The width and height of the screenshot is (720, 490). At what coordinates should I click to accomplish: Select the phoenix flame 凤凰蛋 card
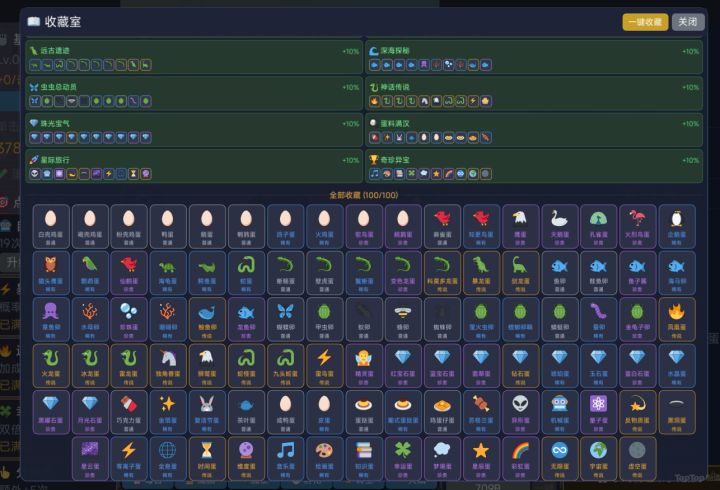point(677,319)
